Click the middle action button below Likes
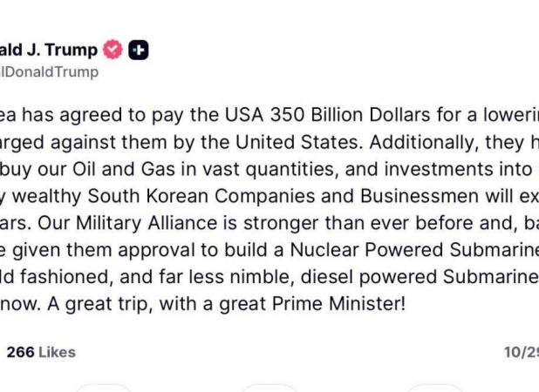The height and width of the screenshot is (392, 539). click(269, 388)
